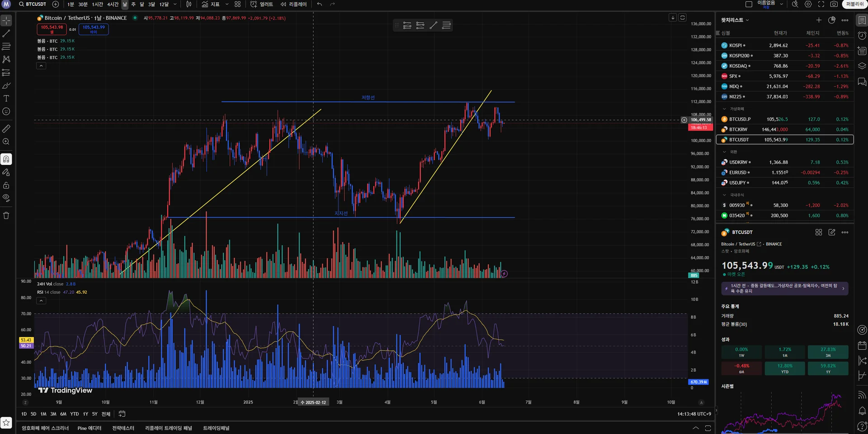This screenshot has width=868, height=434.
Task: Toggle magnet mode in left toolbar
Action: coord(6,159)
